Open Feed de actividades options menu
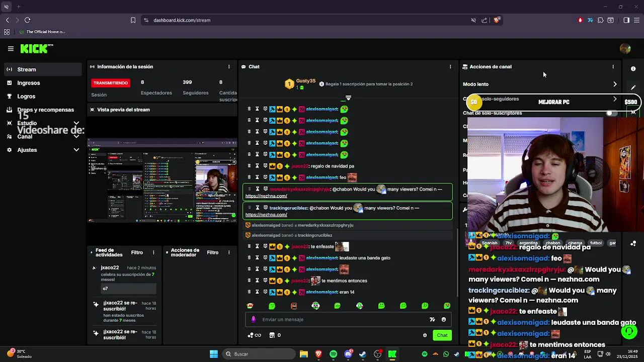The height and width of the screenshot is (362, 644). click(153, 252)
